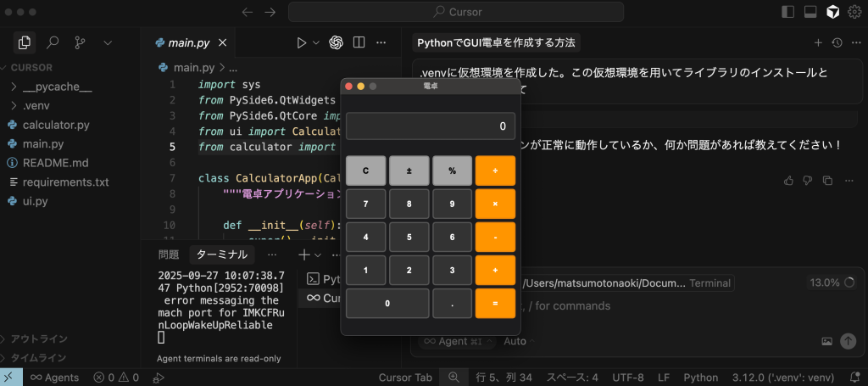This screenshot has width=868, height=386.
Task: Open the Search view icon
Action: tap(53, 42)
